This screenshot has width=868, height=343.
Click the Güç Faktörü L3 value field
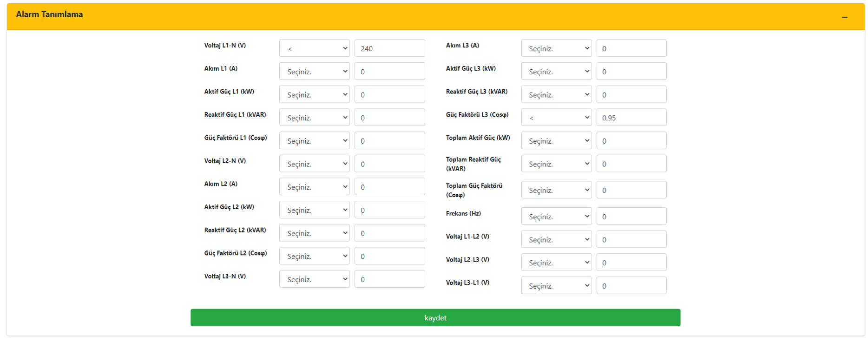631,118
